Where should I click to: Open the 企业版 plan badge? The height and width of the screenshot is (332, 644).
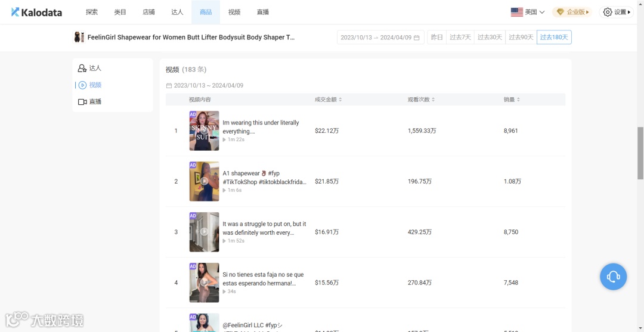572,13
